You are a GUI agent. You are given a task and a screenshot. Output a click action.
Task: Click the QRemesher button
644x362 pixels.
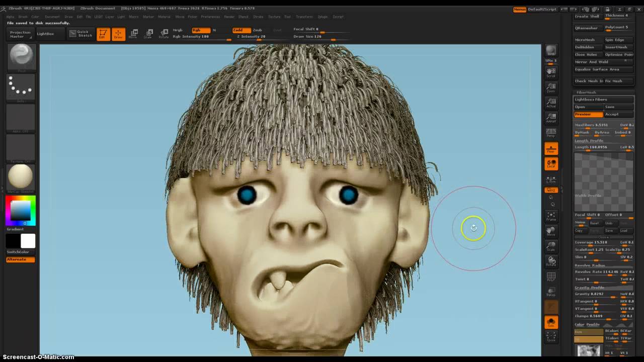(589, 28)
